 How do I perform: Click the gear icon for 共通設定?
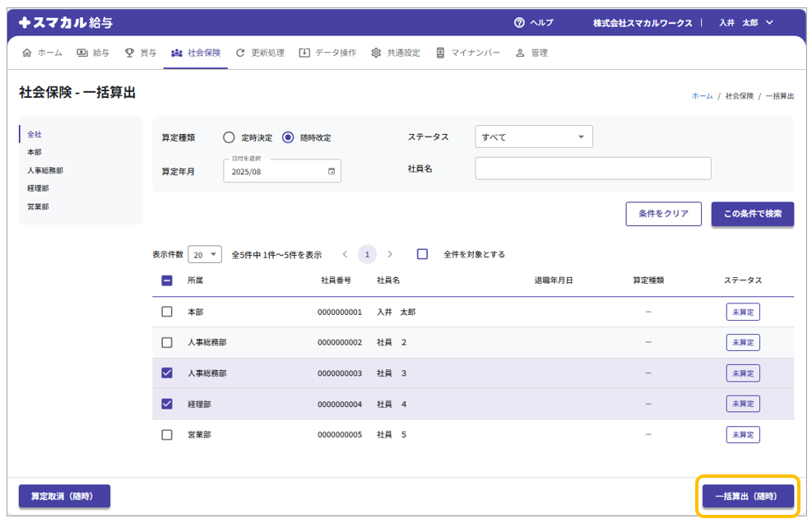click(x=376, y=53)
